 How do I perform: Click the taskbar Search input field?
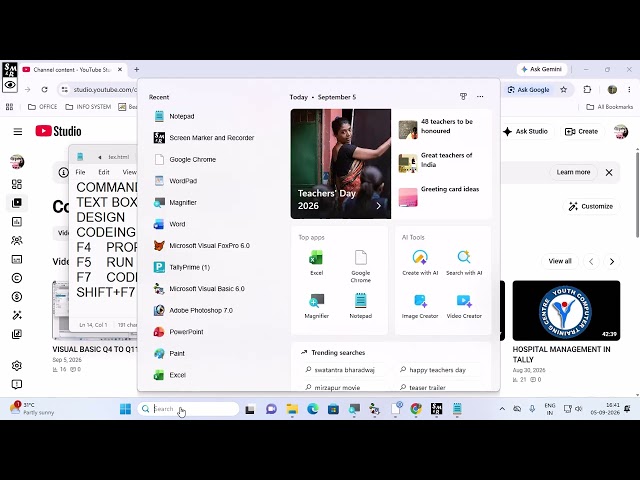(x=188, y=409)
